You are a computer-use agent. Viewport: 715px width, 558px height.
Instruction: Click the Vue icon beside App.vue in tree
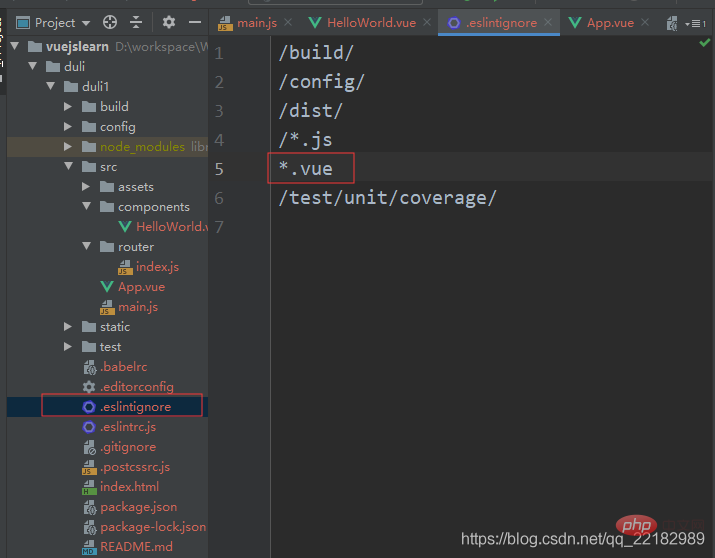click(x=107, y=287)
